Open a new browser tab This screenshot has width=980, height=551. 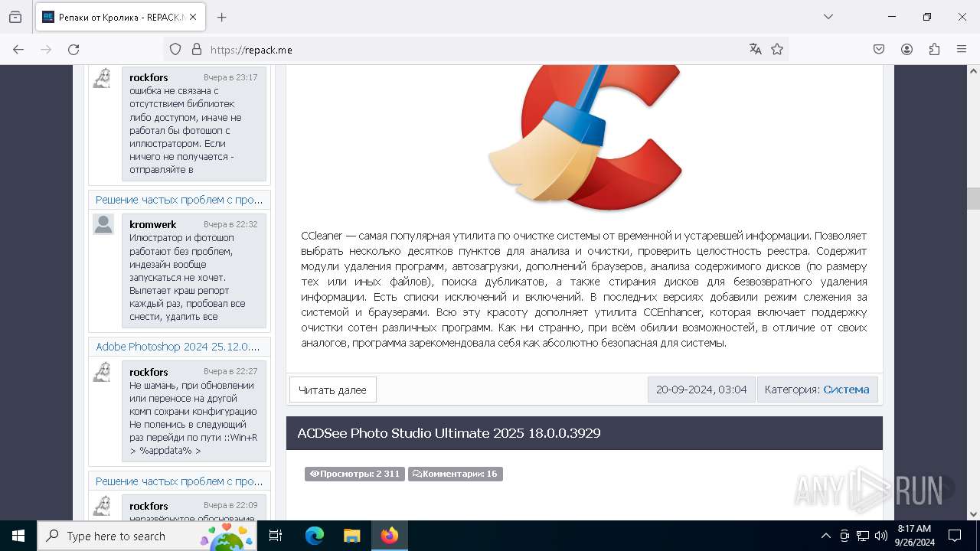(x=222, y=17)
